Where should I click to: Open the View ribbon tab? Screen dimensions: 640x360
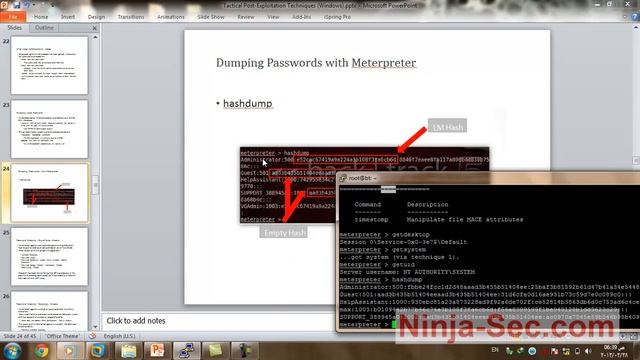(273, 17)
